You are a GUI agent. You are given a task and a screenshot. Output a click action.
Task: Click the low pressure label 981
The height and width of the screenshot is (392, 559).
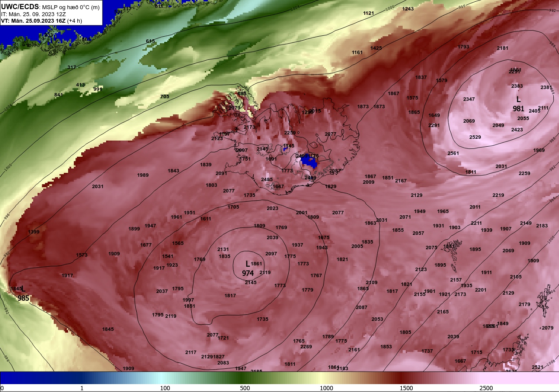518,109
